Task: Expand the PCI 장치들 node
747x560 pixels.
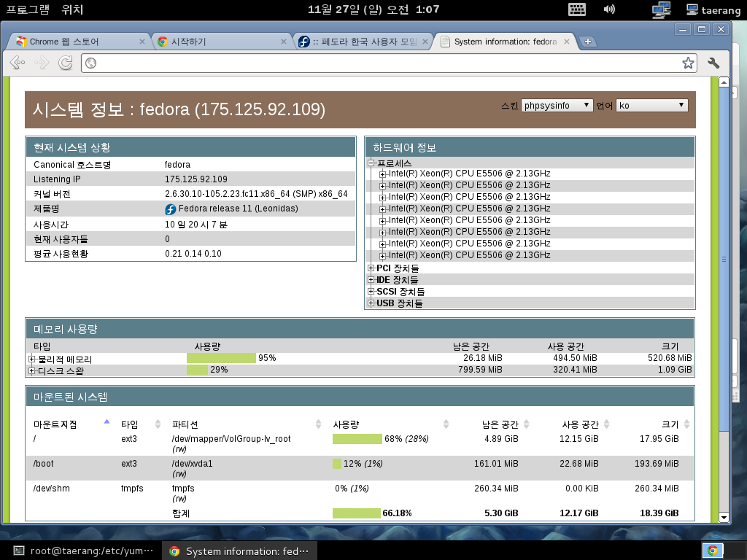Action: (371, 268)
